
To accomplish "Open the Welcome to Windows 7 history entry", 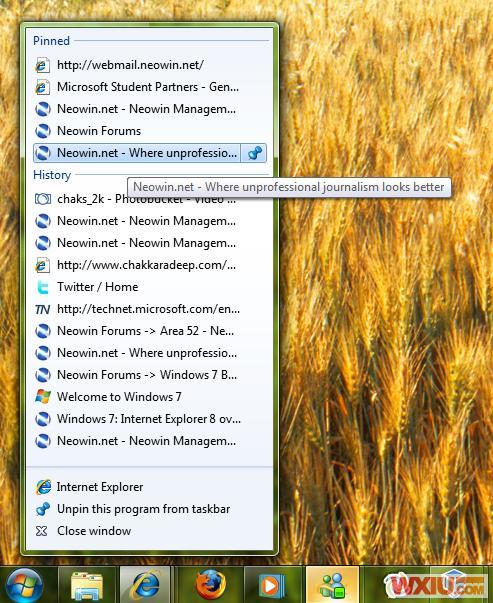I will [150, 396].
